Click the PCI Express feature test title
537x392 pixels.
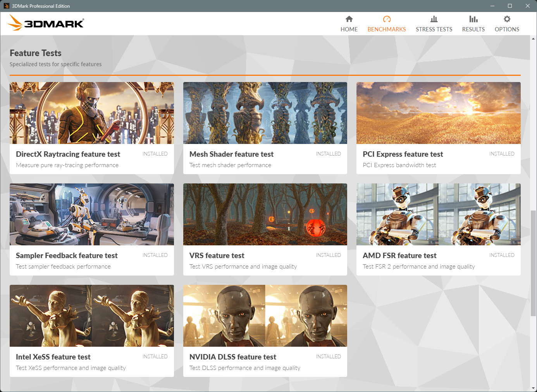pyautogui.click(x=403, y=154)
